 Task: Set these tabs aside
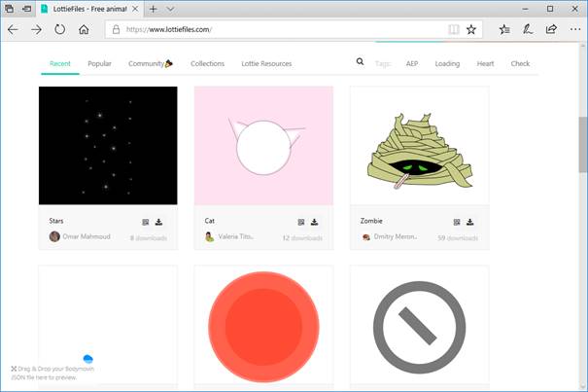[x=26, y=8]
